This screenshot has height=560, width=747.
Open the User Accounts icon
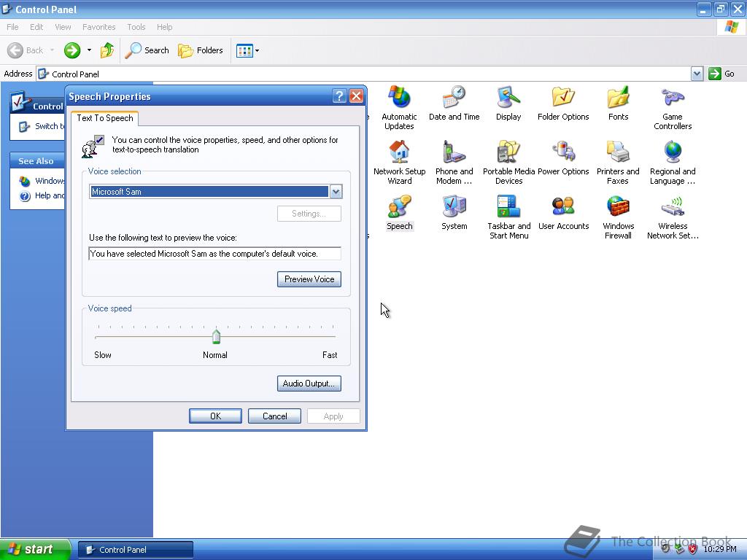click(x=563, y=213)
